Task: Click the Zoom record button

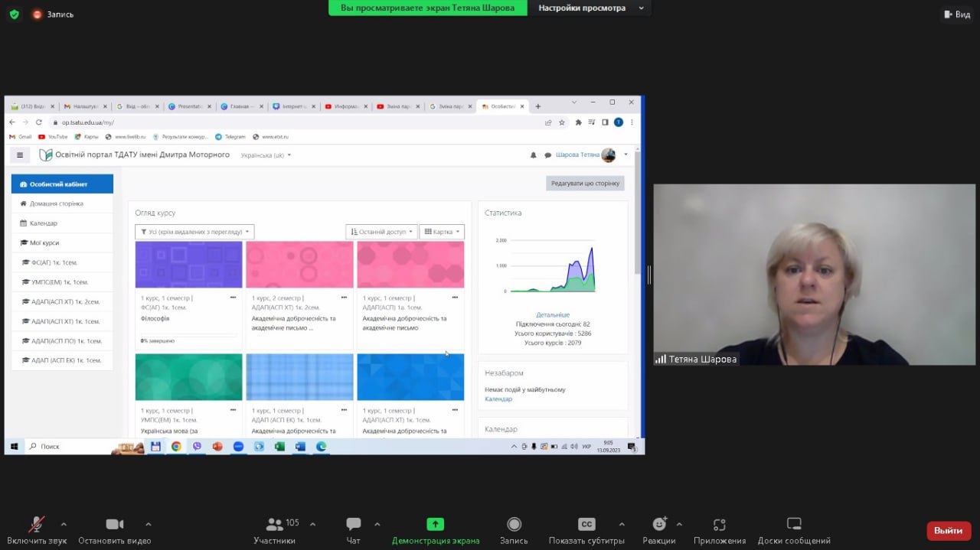Action: (x=514, y=530)
